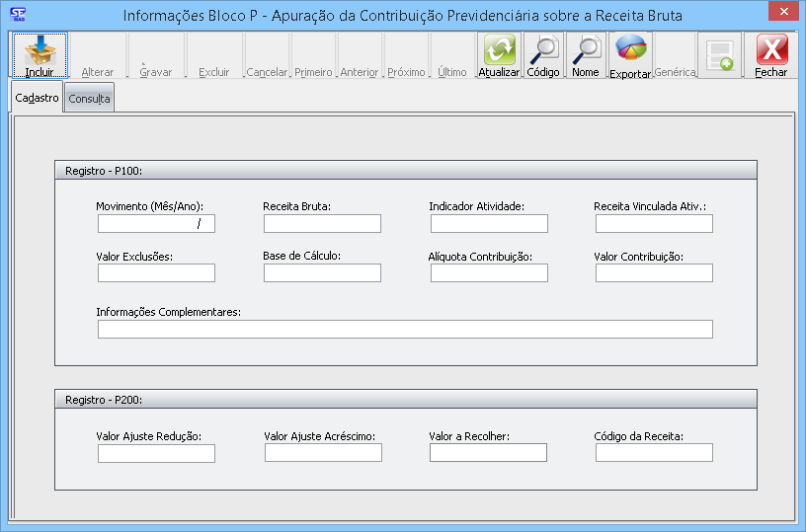Click the Base de Cálculo field
Viewport: 806px width, 532px height.
pos(322,273)
